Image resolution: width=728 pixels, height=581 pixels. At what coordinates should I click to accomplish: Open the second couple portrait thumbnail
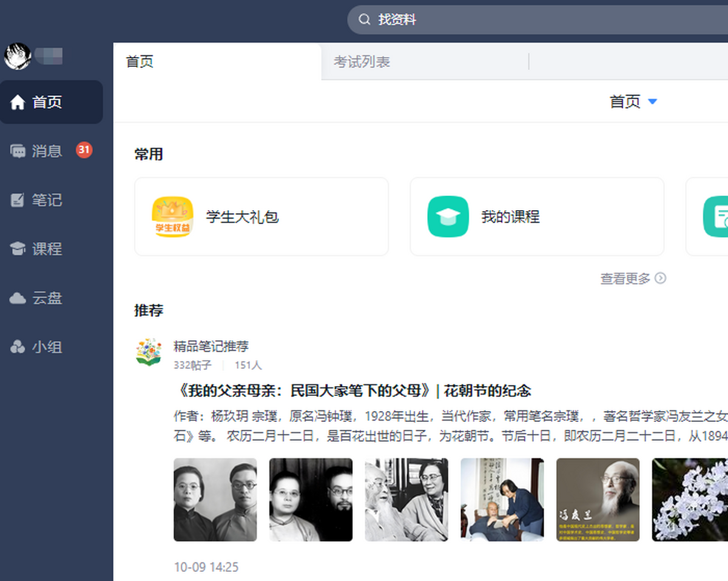[311, 500]
